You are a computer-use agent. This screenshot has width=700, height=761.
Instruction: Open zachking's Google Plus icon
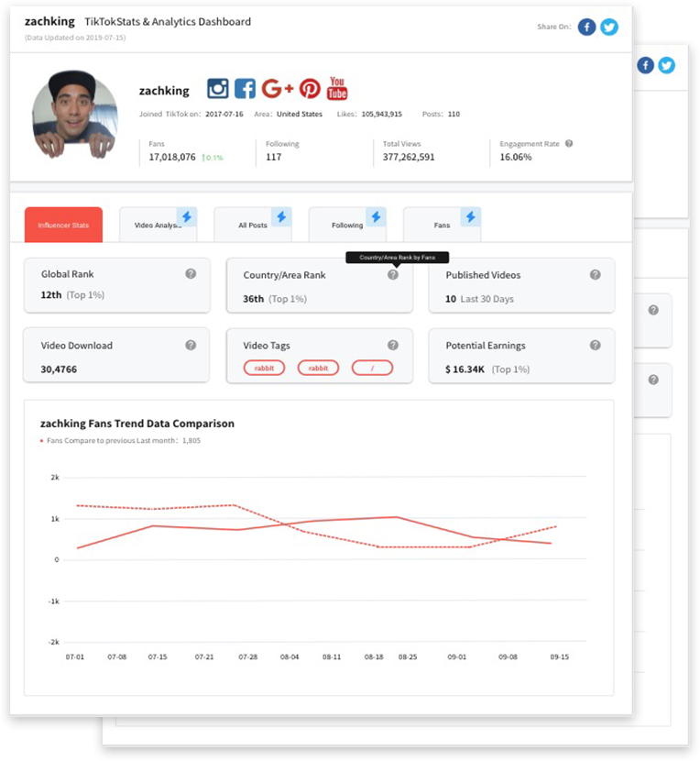(x=277, y=88)
